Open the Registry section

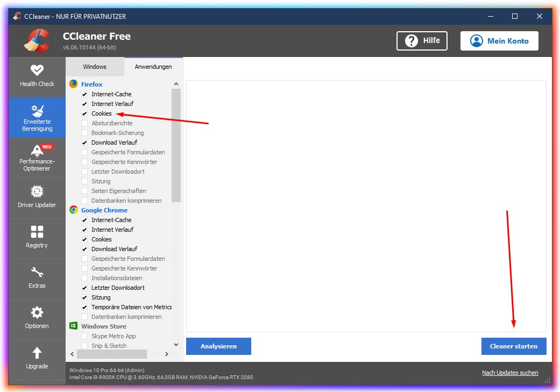coord(37,238)
